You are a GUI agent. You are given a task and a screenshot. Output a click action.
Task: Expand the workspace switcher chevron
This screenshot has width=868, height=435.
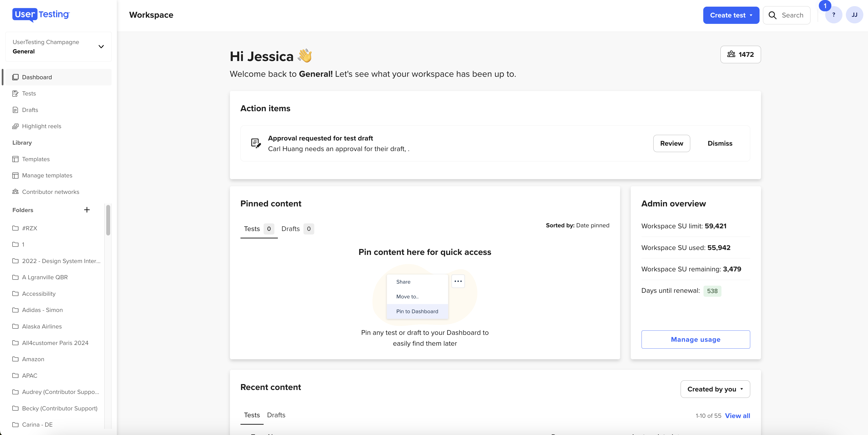point(101,47)
